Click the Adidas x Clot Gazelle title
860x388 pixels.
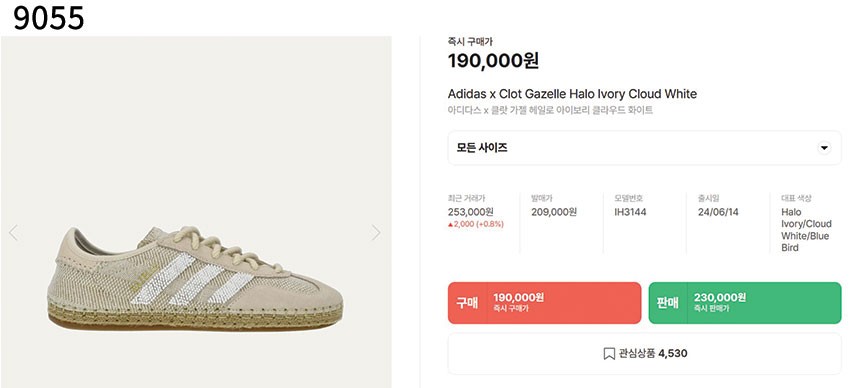point(572,94)
